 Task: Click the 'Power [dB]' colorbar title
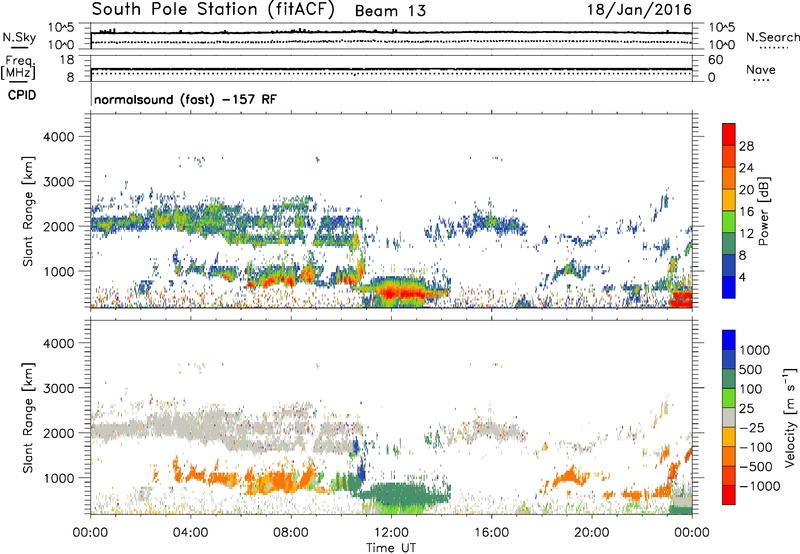click(x=763, y=211)
